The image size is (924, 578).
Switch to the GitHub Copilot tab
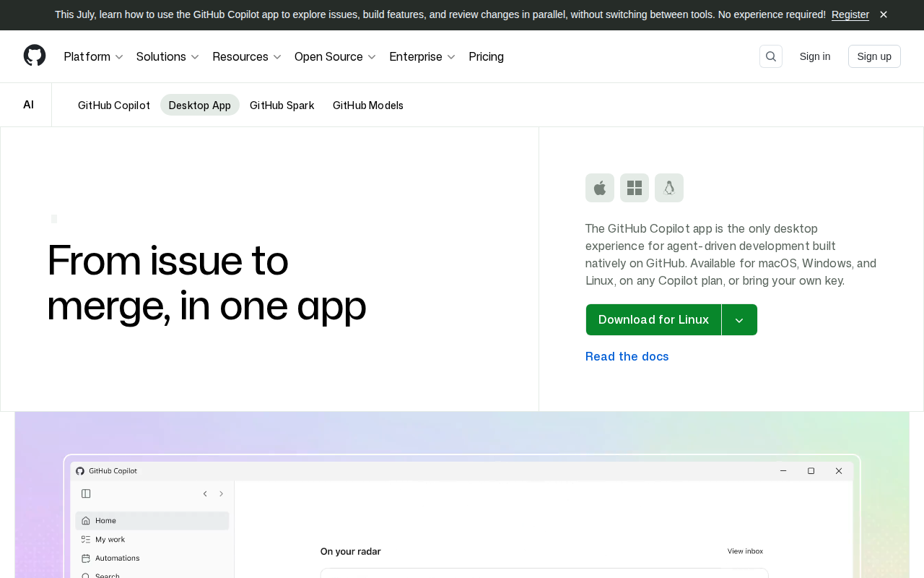pos(114,105)
